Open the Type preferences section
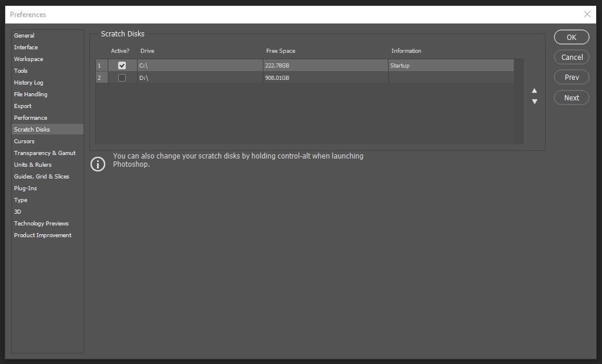 click(21, 200)
